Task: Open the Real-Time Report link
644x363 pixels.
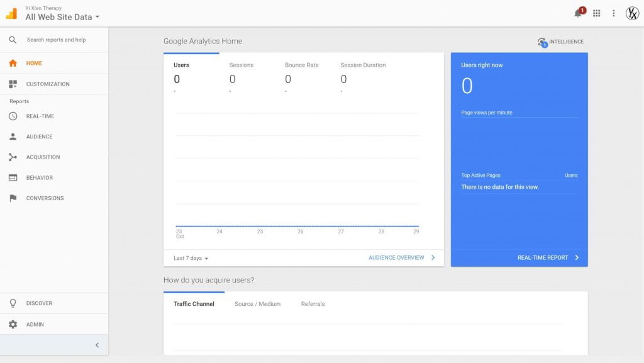Action: click(x=543, y=258)
